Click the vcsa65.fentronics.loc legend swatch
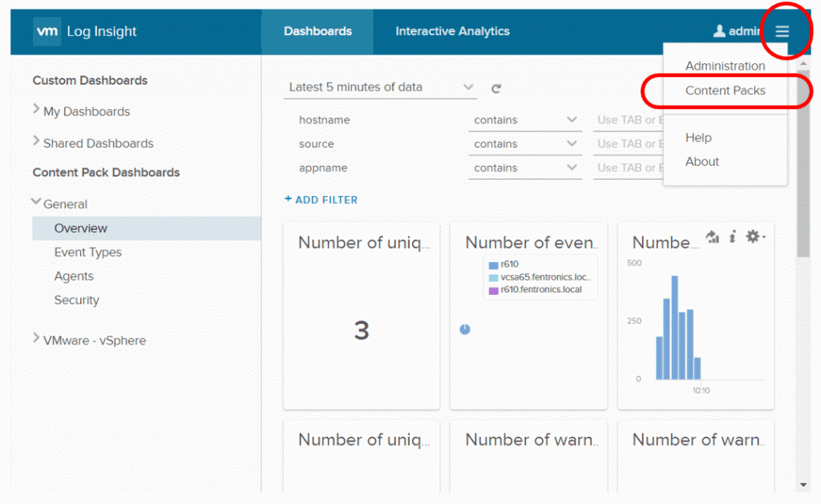821x504 pixels. click(493, 278)
